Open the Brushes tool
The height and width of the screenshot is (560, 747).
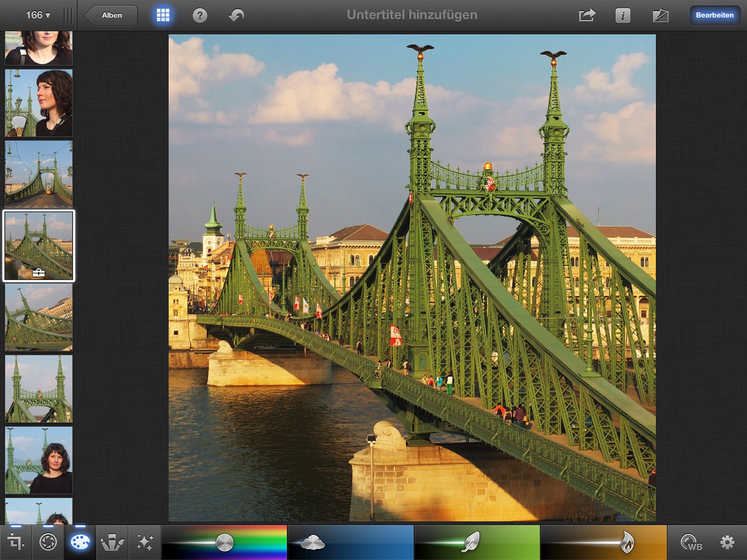tap(112, 542)
